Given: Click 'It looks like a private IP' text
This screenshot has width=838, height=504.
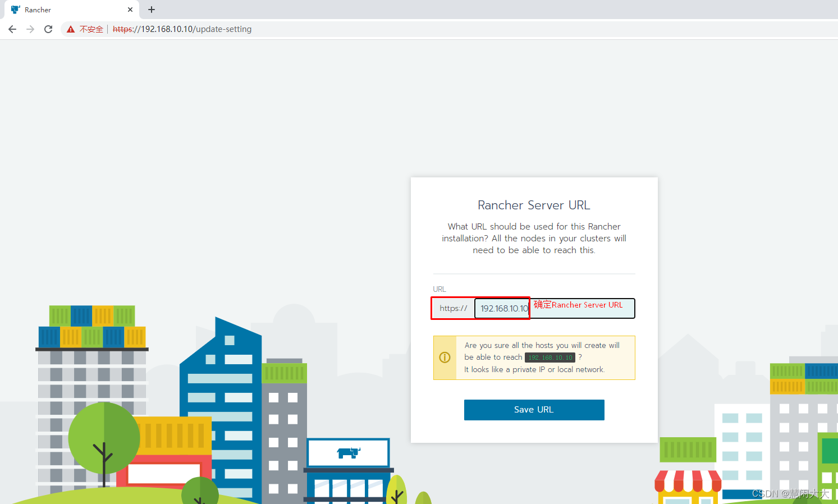Looking at the screenshot, I should click(x=534, y=369).
